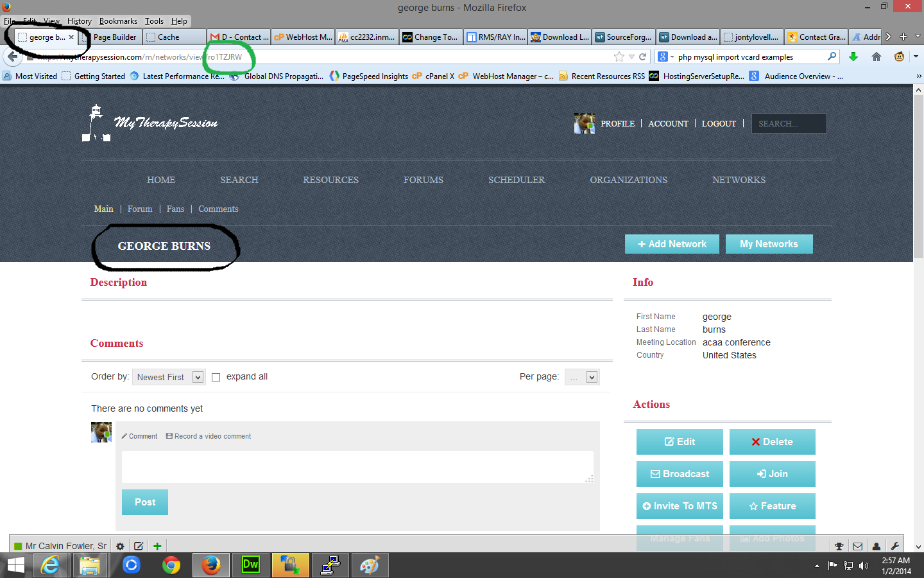Open Dreamweaver from the taskbar
Image resolution: width=924 pixels, height=578 pixels.
(x=250, y=565)
